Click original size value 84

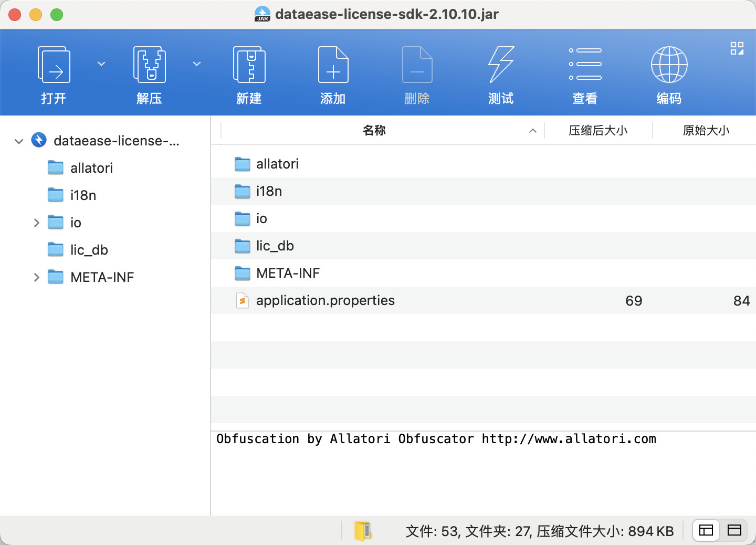click(742, 301)
